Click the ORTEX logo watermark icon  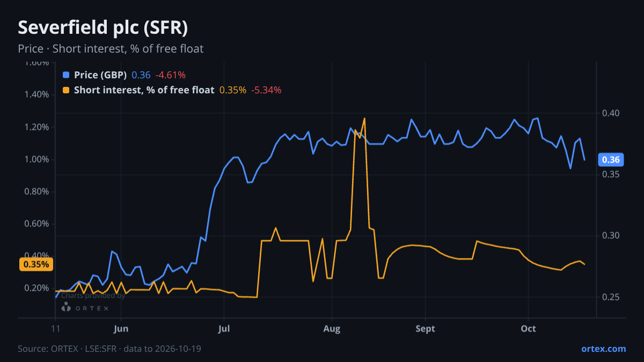[66, 307]
